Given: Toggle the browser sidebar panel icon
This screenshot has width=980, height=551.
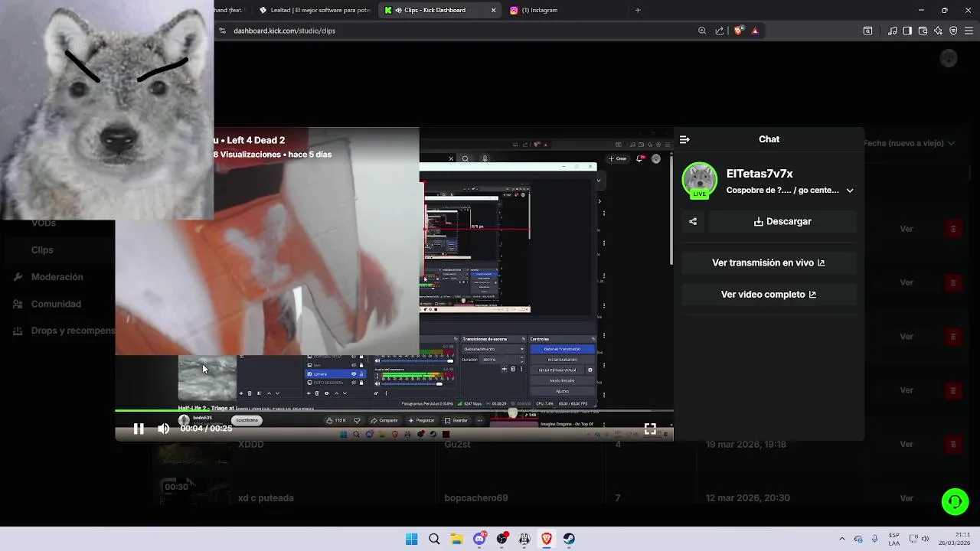Looking at the screenshot, I should [907, 31].
